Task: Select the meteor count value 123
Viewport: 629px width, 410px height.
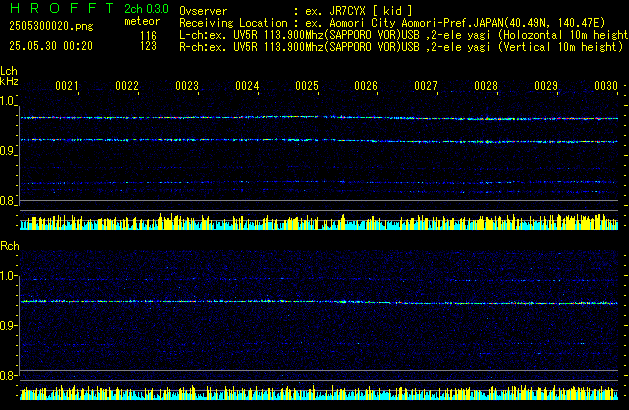Action: tap(148, 46)
